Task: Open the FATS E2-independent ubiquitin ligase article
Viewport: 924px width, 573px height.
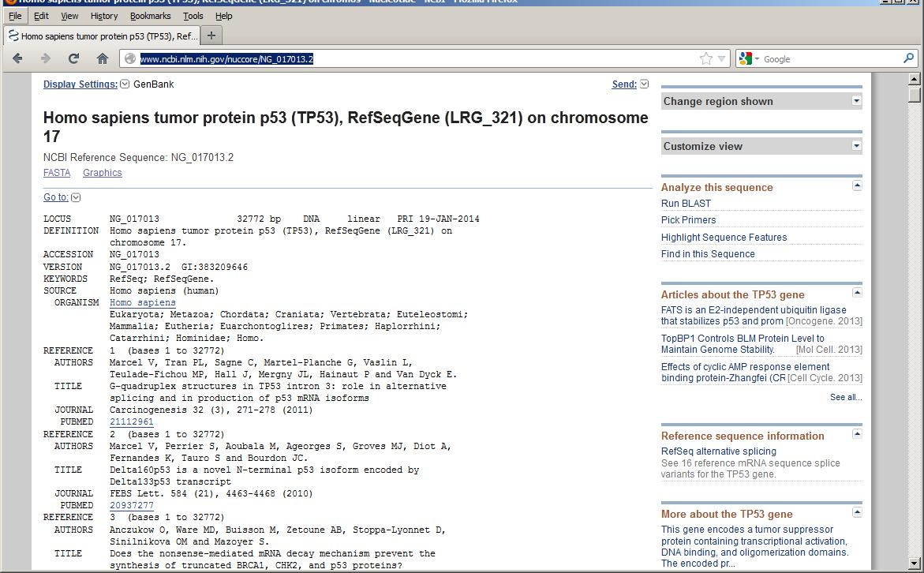Action: (x=754, y=316)
